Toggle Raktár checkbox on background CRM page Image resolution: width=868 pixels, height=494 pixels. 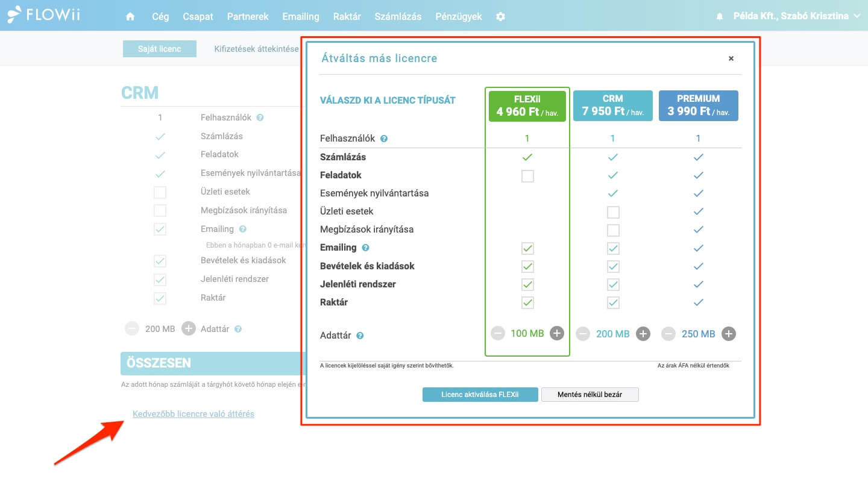(x=160, y=298)
